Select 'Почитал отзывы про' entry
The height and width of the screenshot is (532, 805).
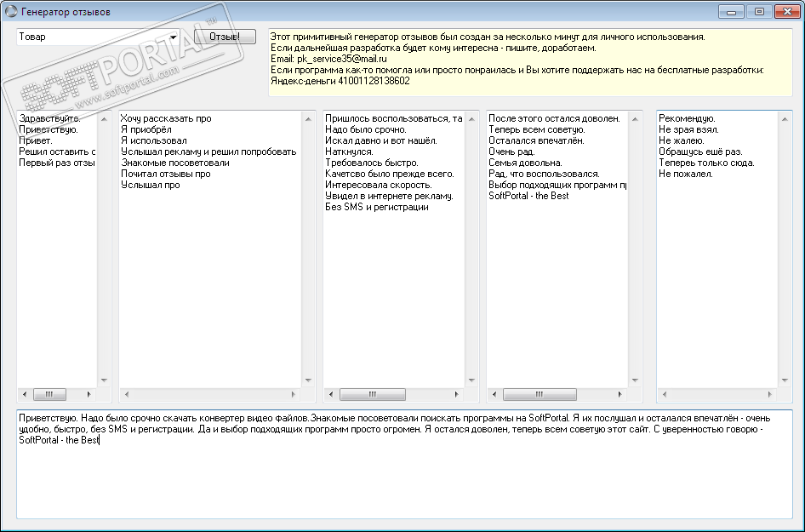click(x=166, y=174)
